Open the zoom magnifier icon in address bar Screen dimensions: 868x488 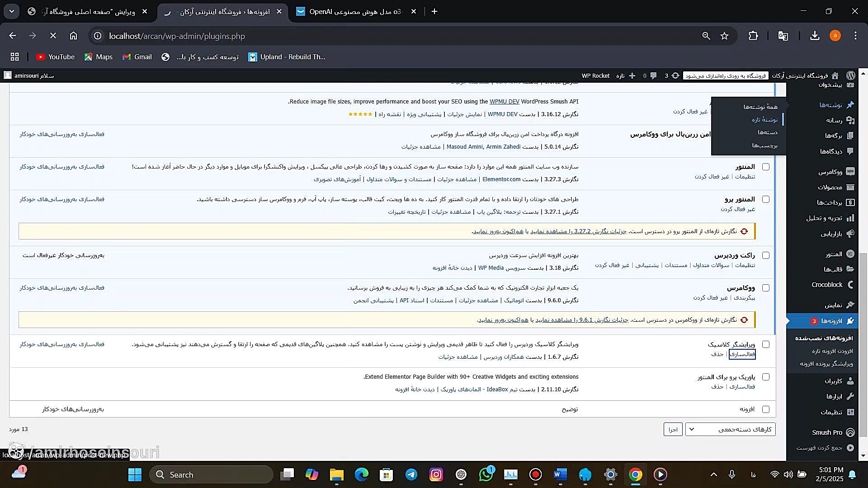706,36
